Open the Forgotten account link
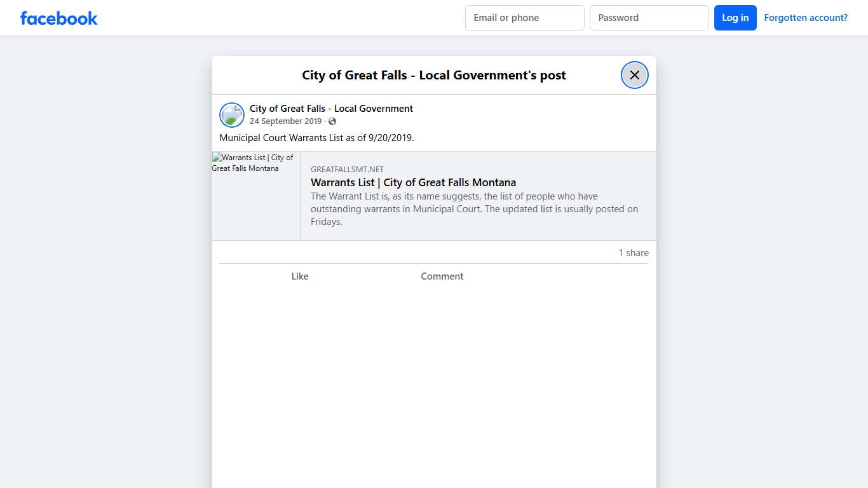The width and height of the screenshot is (868, 488). [806, 17]
